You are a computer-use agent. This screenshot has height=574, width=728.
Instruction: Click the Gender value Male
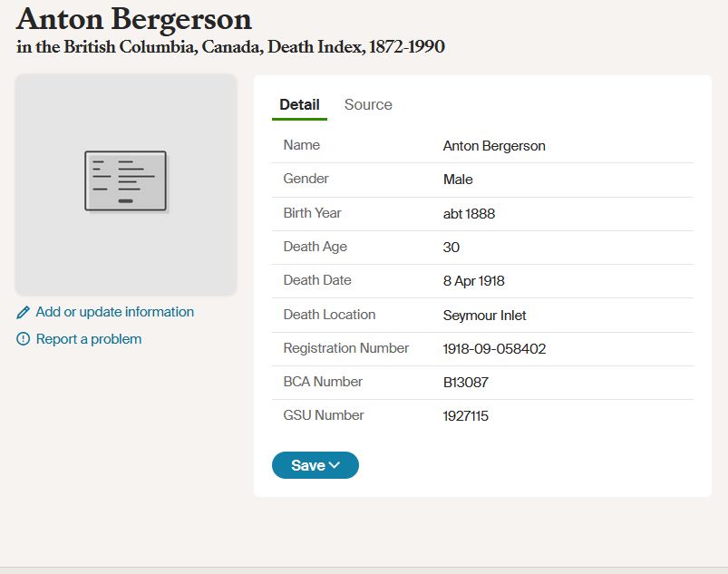(x=458, y=180)
